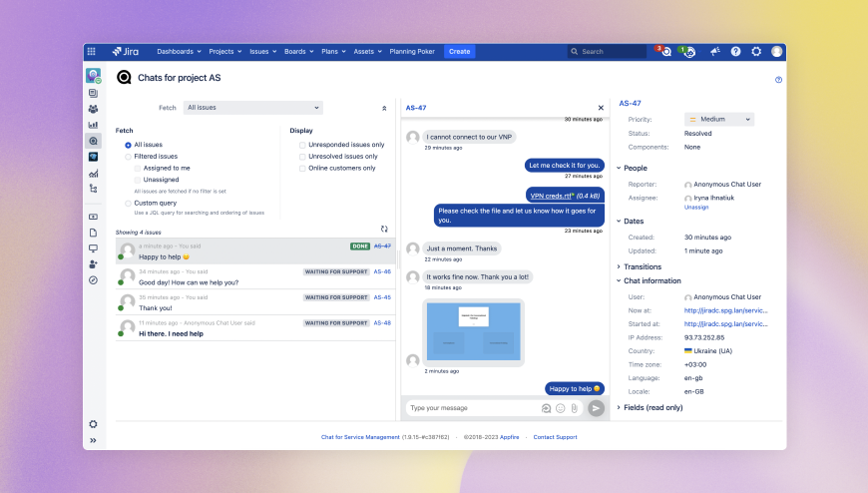Open the reports bar chart sidebar icon
Image resolution: width=868 pixels, height=493 pixels.
coord(93,125)
